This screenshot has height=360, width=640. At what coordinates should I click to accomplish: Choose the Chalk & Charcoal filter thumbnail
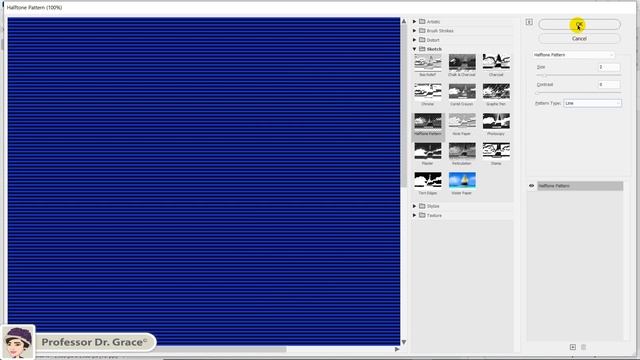pyautogui.click(x=462, y=62)
